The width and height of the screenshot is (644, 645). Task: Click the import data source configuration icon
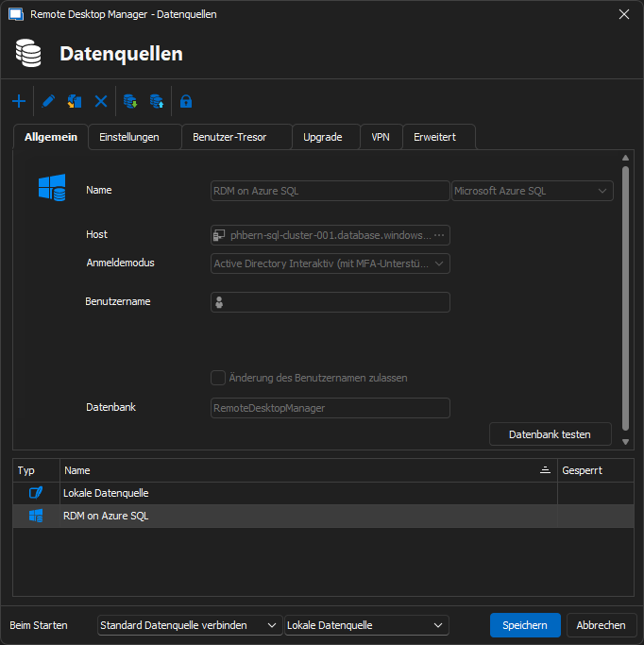(x=131, y=101)
